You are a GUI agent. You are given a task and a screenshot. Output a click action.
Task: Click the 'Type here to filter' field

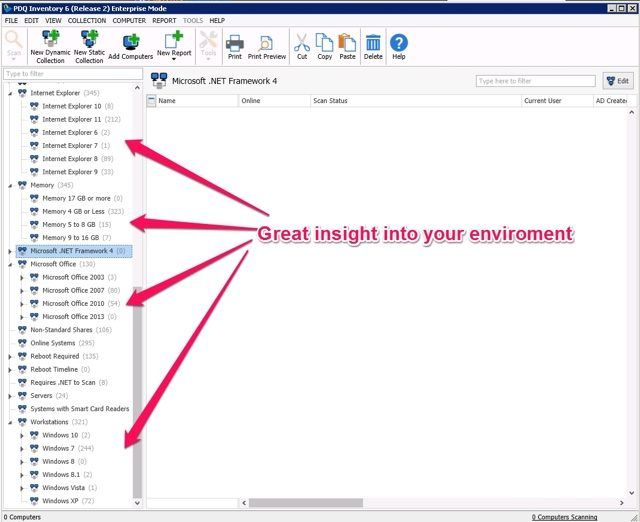(536, 81)
